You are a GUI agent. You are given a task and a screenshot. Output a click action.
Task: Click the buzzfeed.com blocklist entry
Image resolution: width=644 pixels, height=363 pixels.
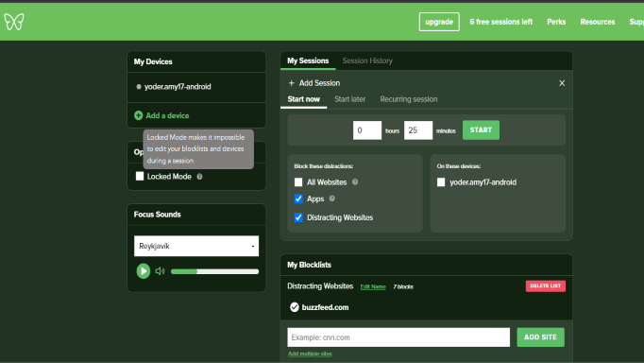pyautogui.click(x=325, y=307)
